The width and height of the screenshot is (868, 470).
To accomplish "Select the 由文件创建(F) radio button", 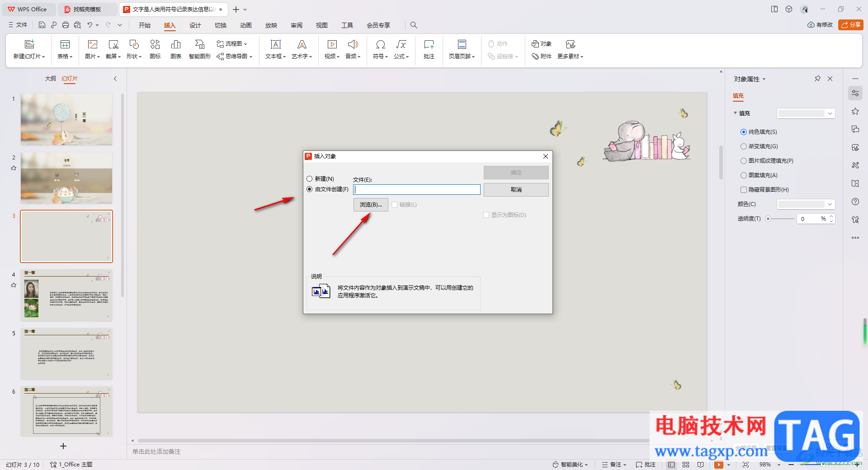I will coord(310,189).
